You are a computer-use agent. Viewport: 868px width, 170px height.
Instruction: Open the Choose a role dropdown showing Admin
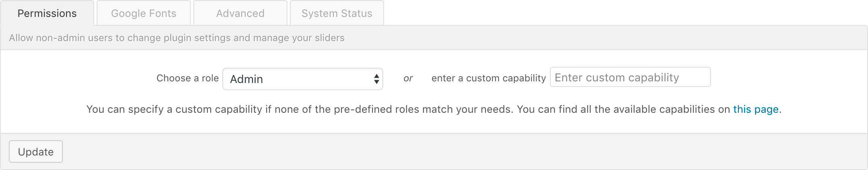pos(303,79)
